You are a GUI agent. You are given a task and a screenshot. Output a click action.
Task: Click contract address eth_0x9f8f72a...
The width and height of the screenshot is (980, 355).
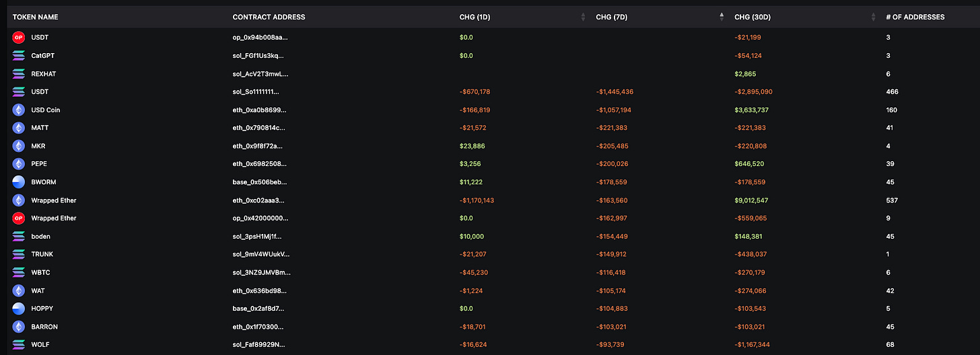pyautogui.click(x=258, y=146)
